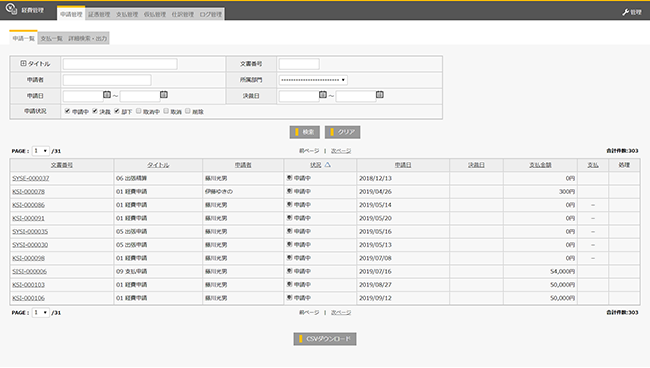Enable the 取消 status checkbox

(166, 111)
